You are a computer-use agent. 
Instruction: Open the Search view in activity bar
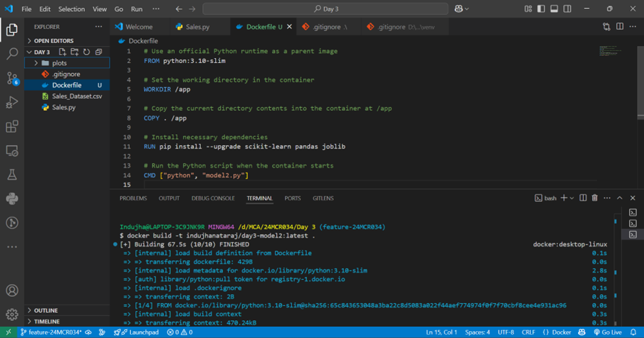[x=12, y=54]
